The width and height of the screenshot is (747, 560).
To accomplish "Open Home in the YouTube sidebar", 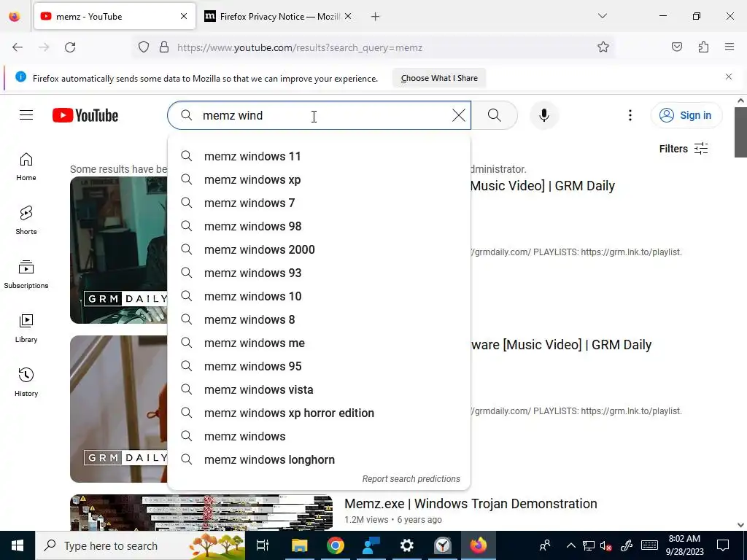I will [26, 167].
